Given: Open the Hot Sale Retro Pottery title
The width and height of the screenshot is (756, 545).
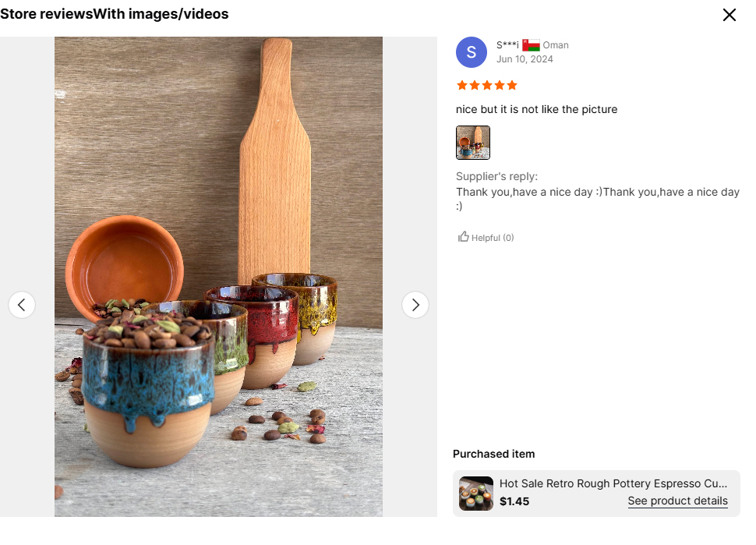Looking at the screenshot, I should pyautogui.click(x=613, y=484).
